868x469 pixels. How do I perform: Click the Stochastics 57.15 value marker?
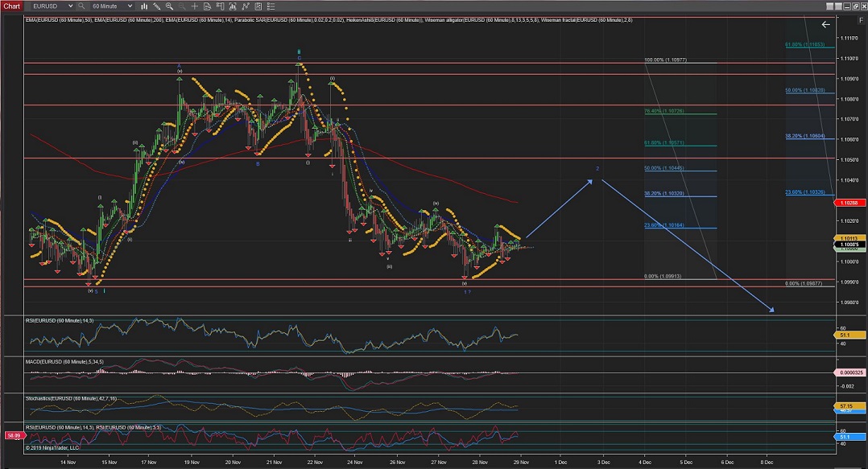pyautogui.click(x=849, y=406)
